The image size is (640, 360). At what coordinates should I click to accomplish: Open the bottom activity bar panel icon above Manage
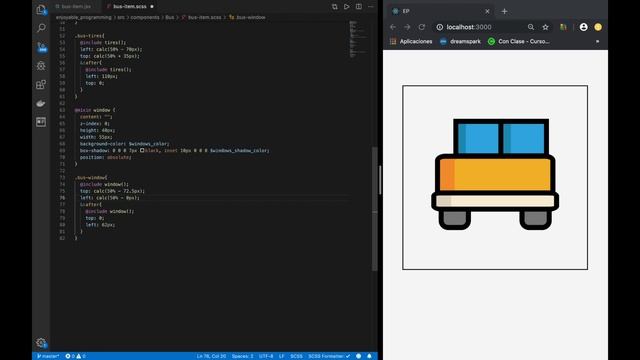tap(41, 122)
